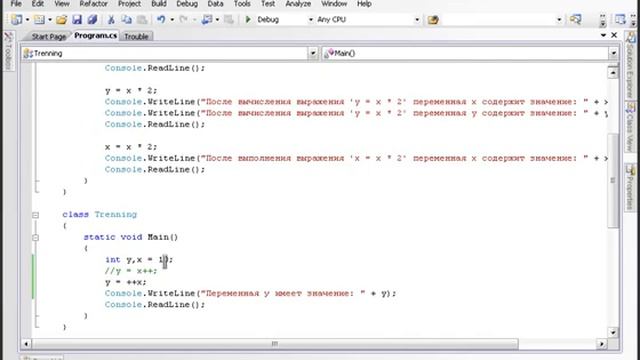Click the Copy toolbar icon
640x360 pixels.
point(127,19)
